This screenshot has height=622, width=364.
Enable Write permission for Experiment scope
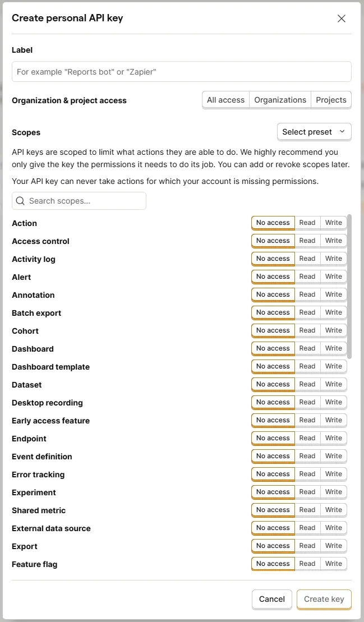click(x=334, y=492)
